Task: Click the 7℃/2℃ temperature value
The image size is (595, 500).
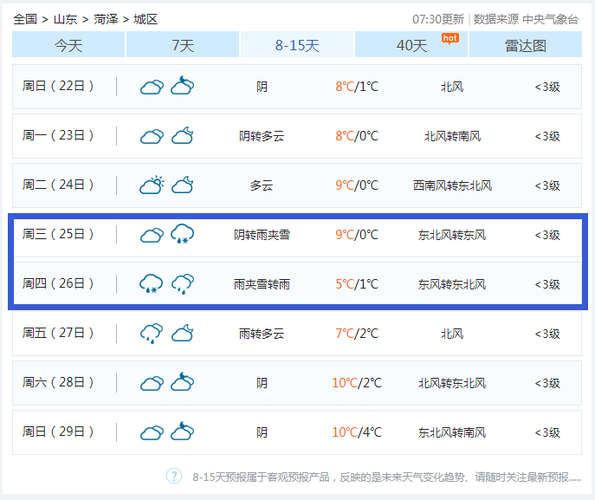Action: 357,334
